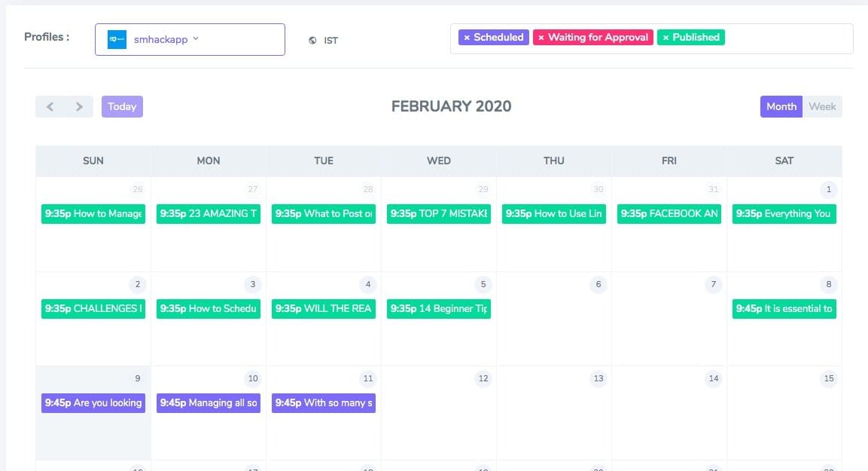Select February 6 date number

598,284
